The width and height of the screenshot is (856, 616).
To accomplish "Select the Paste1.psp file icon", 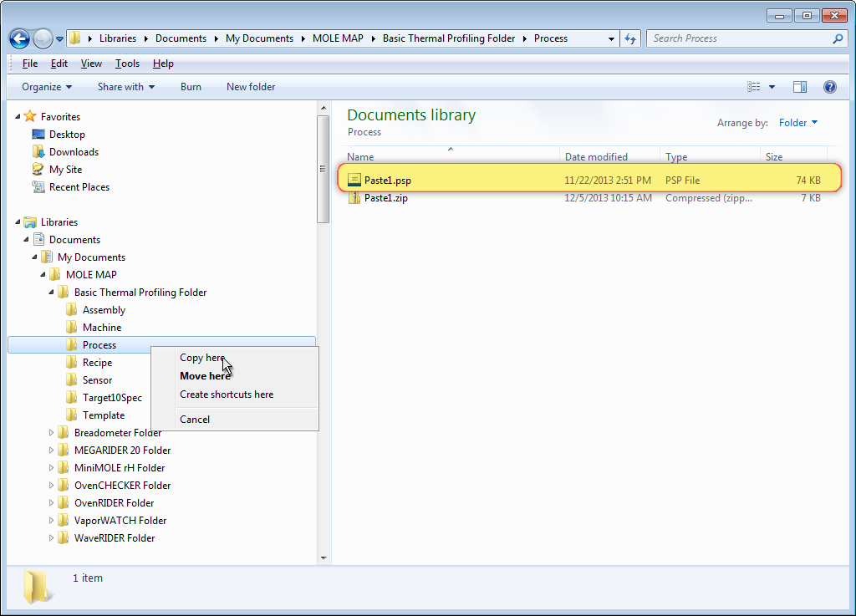I will coord(354,180).
